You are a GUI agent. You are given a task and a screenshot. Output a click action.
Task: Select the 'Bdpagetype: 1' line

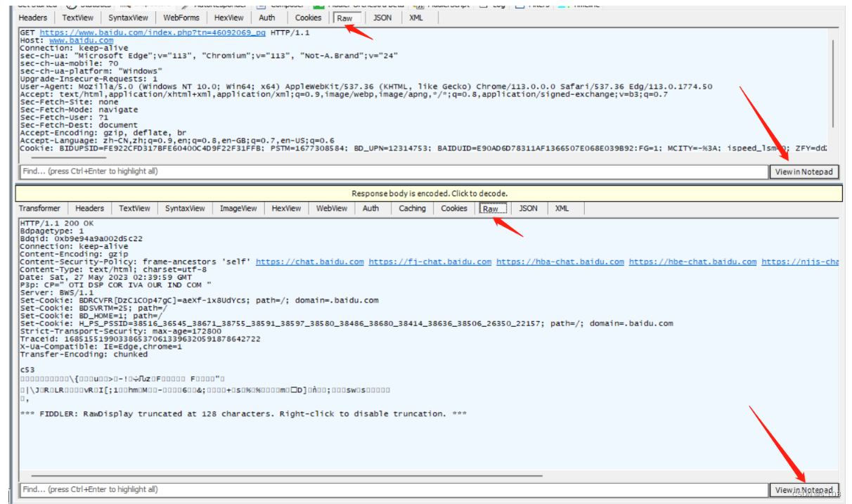pos(51,231)
